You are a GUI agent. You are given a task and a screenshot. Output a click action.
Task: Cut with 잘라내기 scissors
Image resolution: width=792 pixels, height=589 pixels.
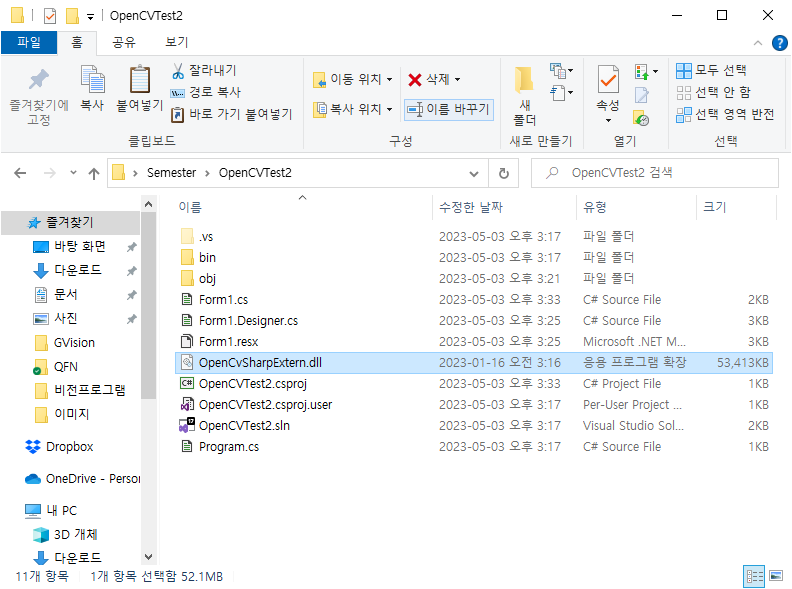click(204, 70)
